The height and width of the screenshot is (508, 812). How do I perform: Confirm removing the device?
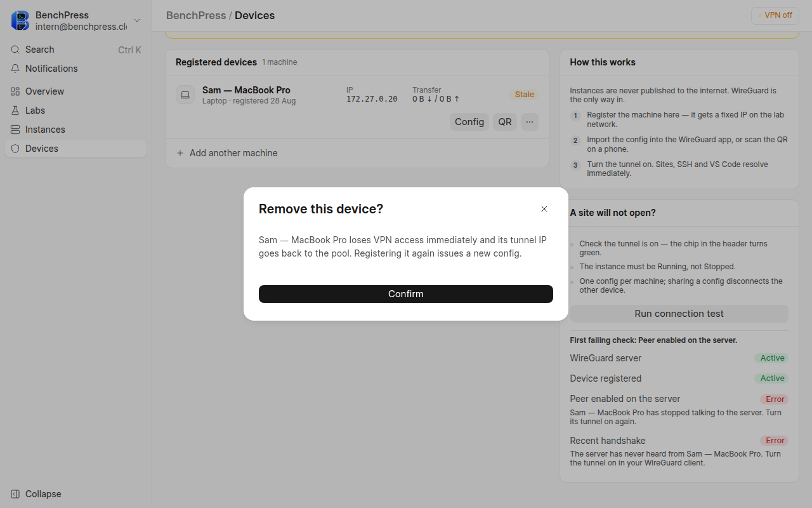[406, 294]
